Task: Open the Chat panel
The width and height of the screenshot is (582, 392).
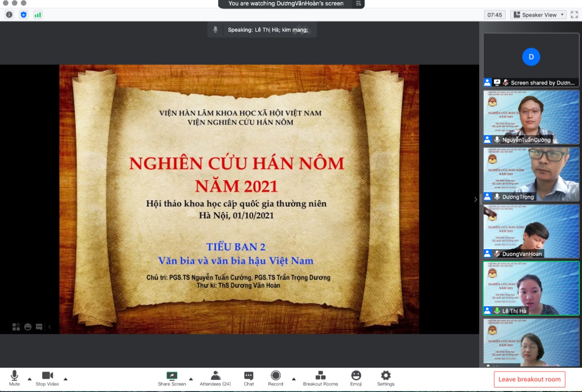Action: [x=249, y=377]
